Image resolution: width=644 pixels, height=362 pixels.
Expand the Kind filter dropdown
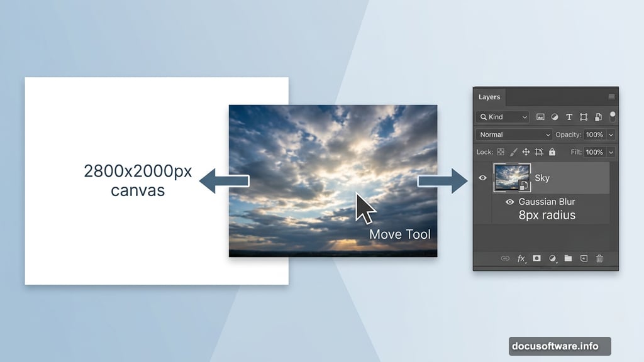[502, 117]
